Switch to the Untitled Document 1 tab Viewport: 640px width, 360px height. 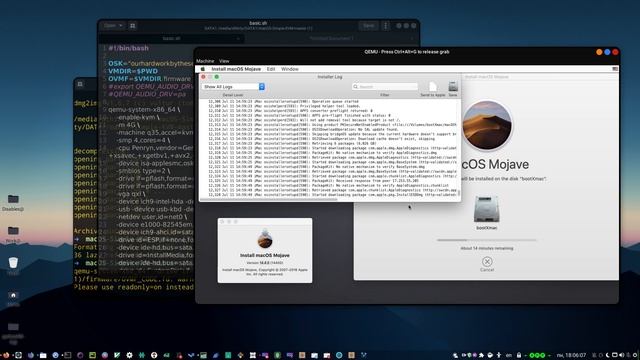point(331,38)
